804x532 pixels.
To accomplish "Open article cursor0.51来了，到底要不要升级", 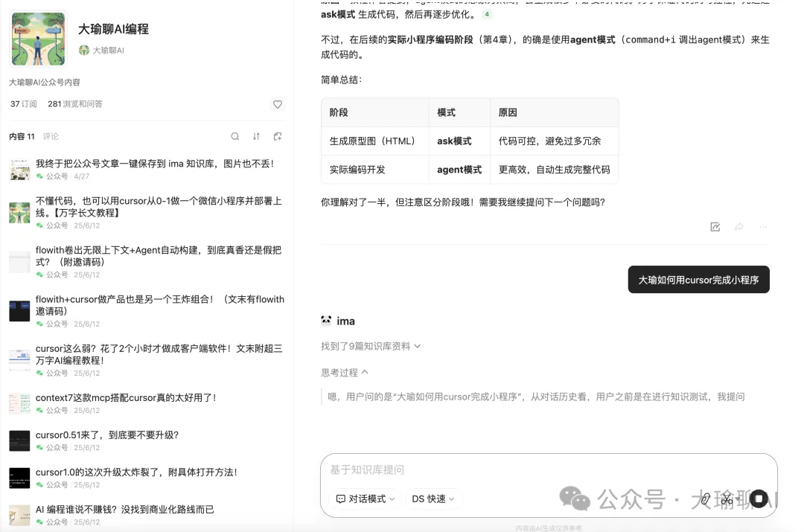I will click(107, 435).
